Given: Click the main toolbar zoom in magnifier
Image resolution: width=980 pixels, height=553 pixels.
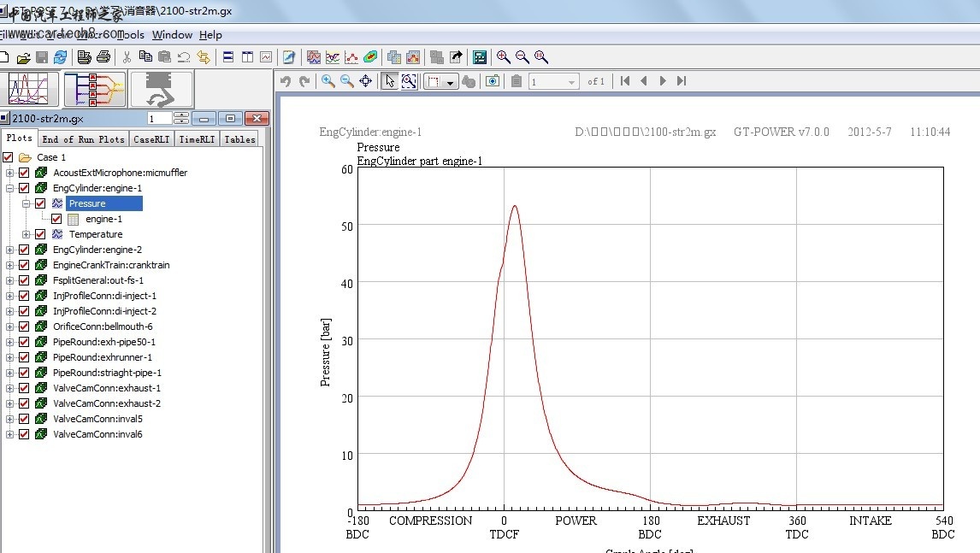Looking at the screenshot, I should (503, 57).
